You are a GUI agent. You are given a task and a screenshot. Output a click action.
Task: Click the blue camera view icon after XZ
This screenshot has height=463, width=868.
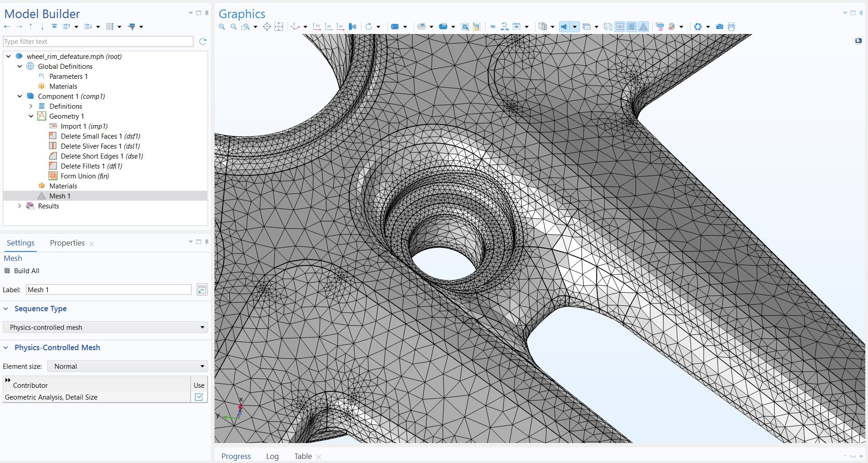352,27
